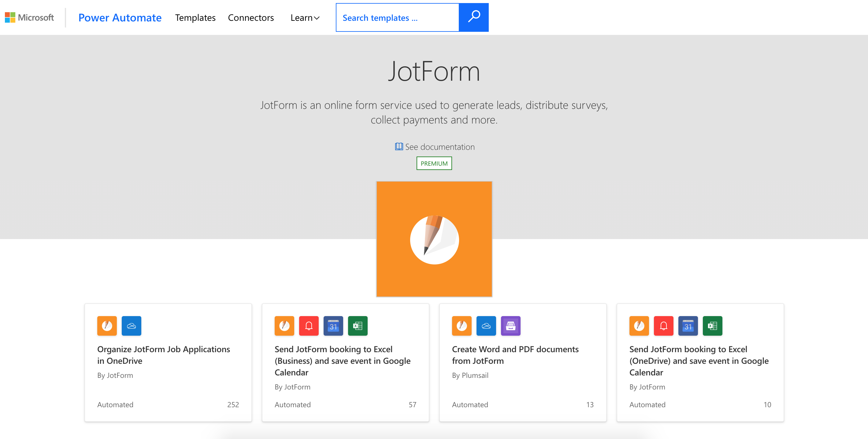868x439 pixels.
Task: Click the purple Plumsail Documents icon
Action: 511,326
